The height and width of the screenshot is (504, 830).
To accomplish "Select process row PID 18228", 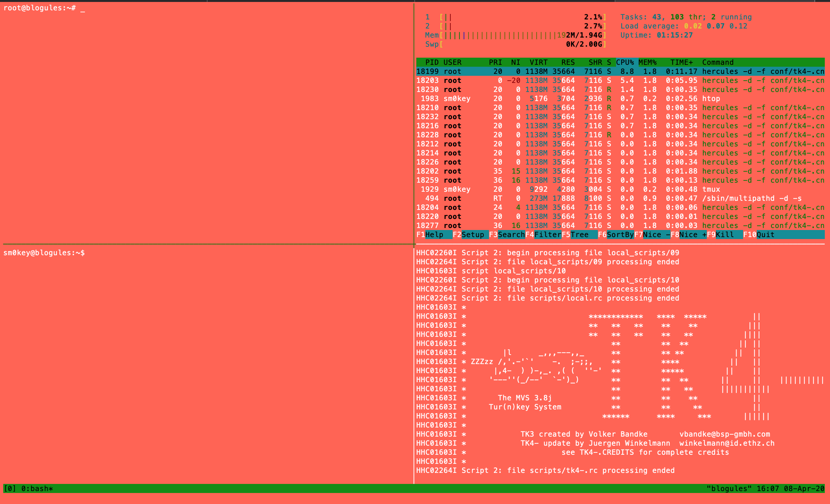I will point(621,135).
